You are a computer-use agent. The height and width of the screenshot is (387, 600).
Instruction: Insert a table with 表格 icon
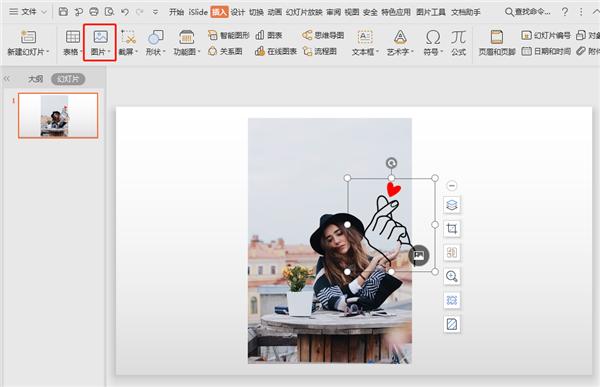click(x=72, y=42)
